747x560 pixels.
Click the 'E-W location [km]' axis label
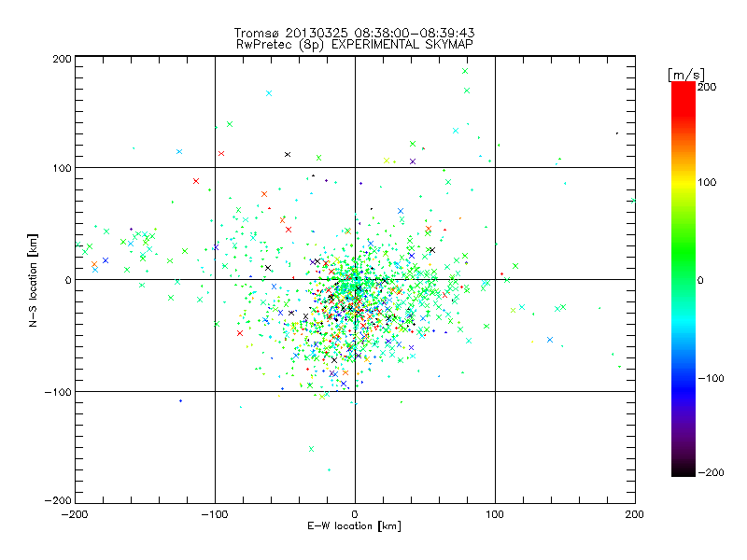click(354, 526)
